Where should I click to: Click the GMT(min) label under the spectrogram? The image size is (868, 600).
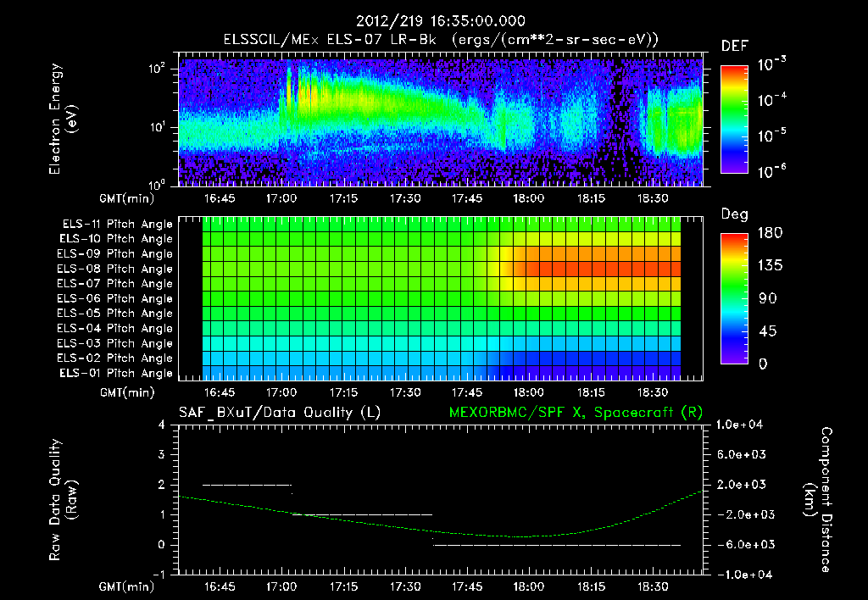(126, 198)
